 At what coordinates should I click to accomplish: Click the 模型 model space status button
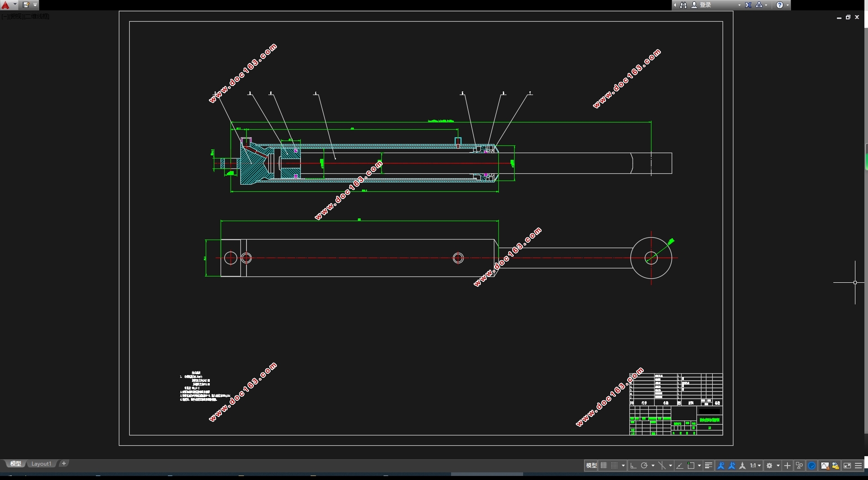coord(591,466)
